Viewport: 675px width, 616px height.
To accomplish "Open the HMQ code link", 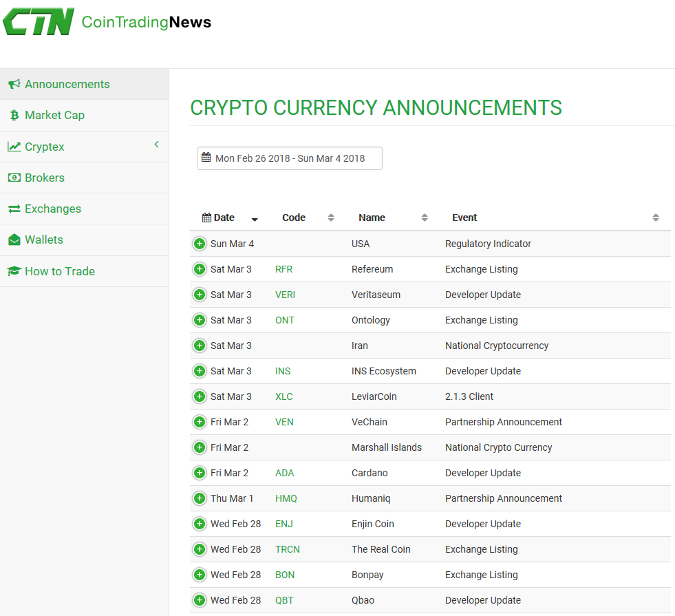I will pos(286,498).
